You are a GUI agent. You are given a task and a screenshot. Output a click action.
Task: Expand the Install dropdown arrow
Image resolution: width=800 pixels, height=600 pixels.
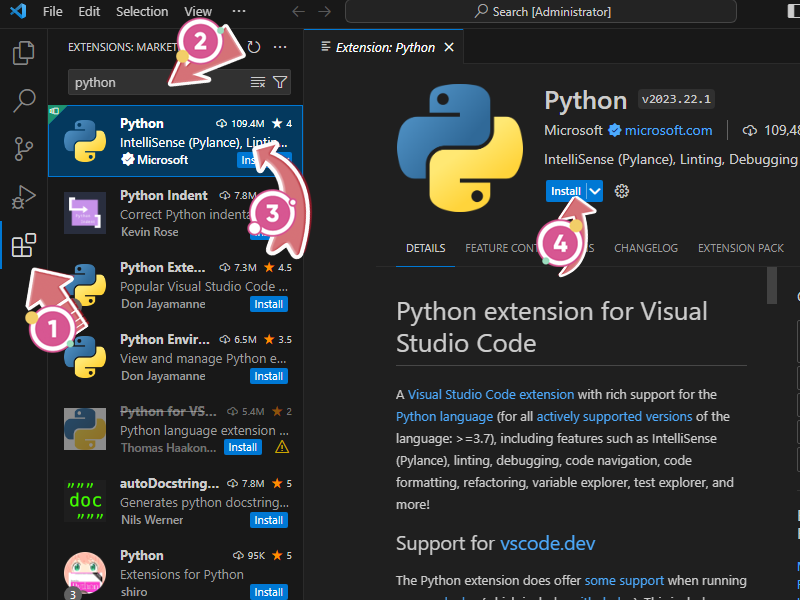tap(595, 191)
